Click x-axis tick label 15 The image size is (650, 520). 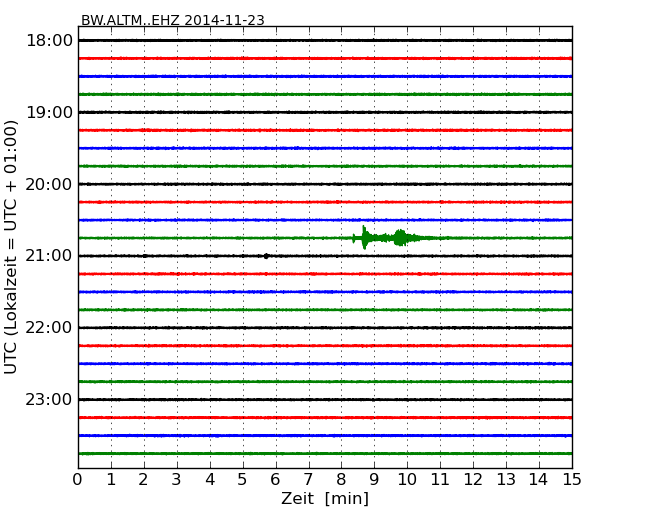tap(572, 479)
